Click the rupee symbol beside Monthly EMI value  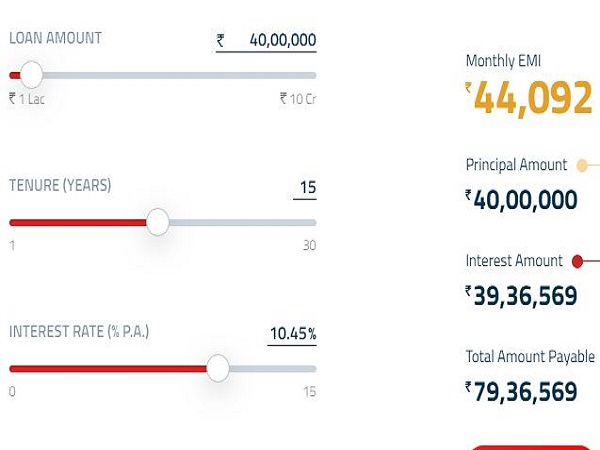(468, 88)
